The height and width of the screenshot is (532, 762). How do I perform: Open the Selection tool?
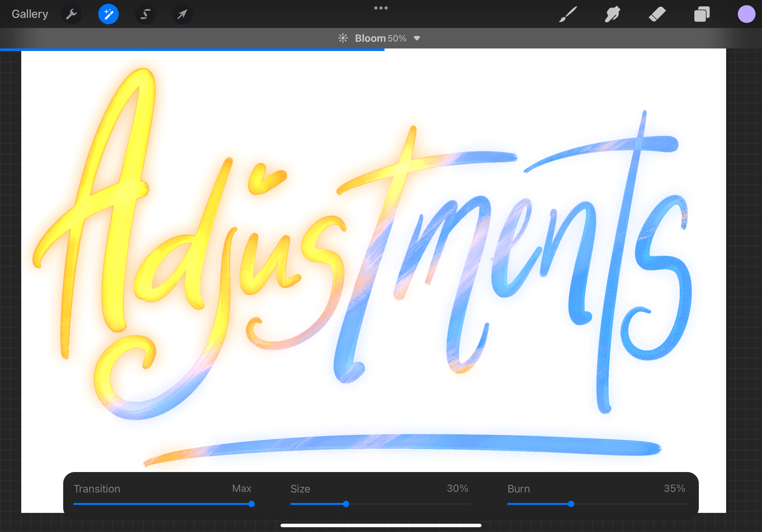[x=146, y=14]
